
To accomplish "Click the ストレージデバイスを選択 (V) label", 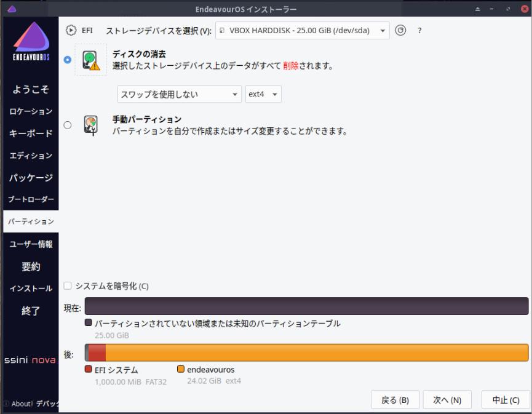I will 159,31.
